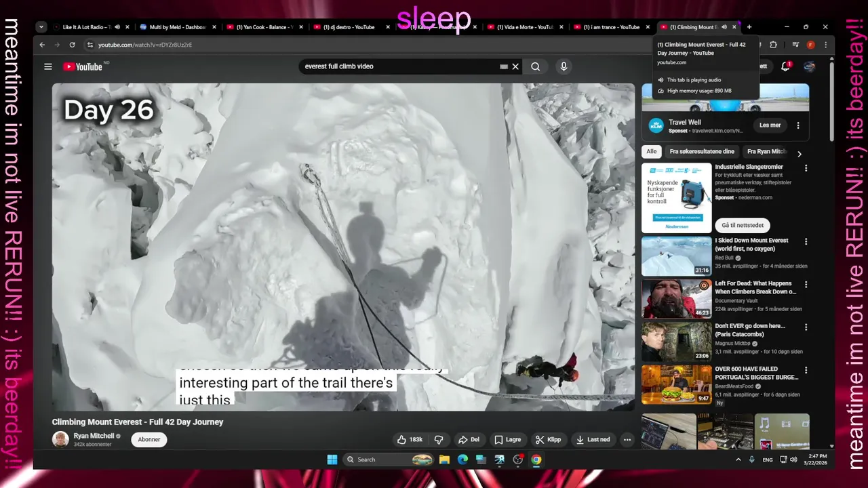Open Left For Dead video thumbnail
868x488 pixels.
(677, 298)
